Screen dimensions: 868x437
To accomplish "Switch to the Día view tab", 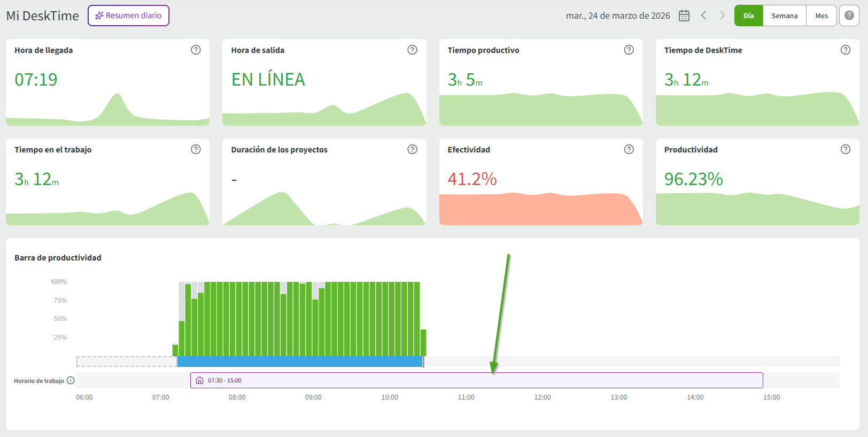I will pyautogui.click(x=748, y=16).
